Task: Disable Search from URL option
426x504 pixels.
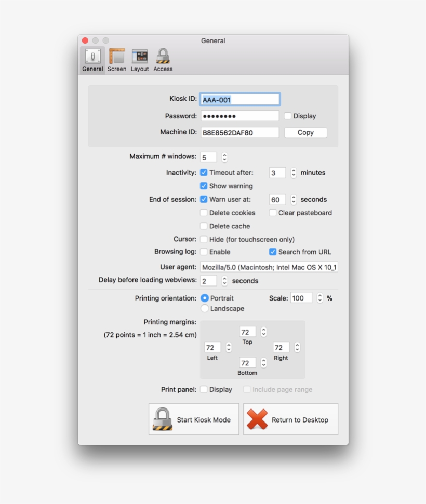Action: pyautogui.click(x=272, y=252)
